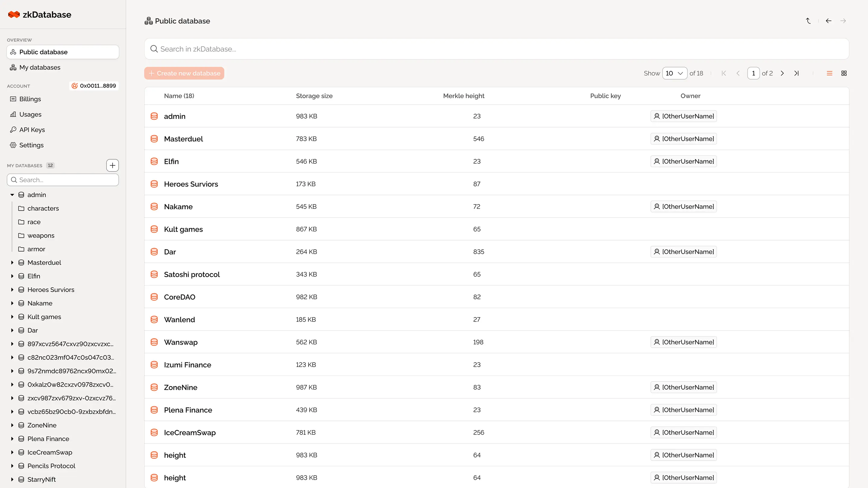Go to next page chevron
The height and width of the screenshot is (488, 868).
[782, 73]
